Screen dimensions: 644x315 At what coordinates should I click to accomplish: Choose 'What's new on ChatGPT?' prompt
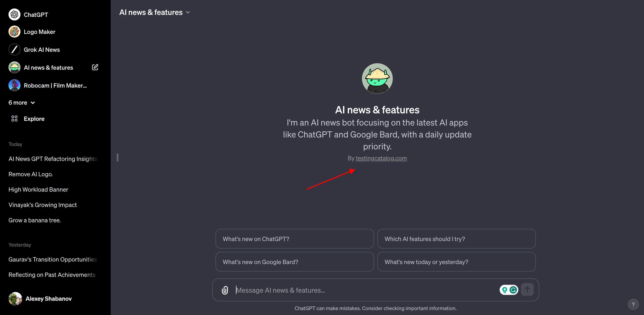click(295, 239)
